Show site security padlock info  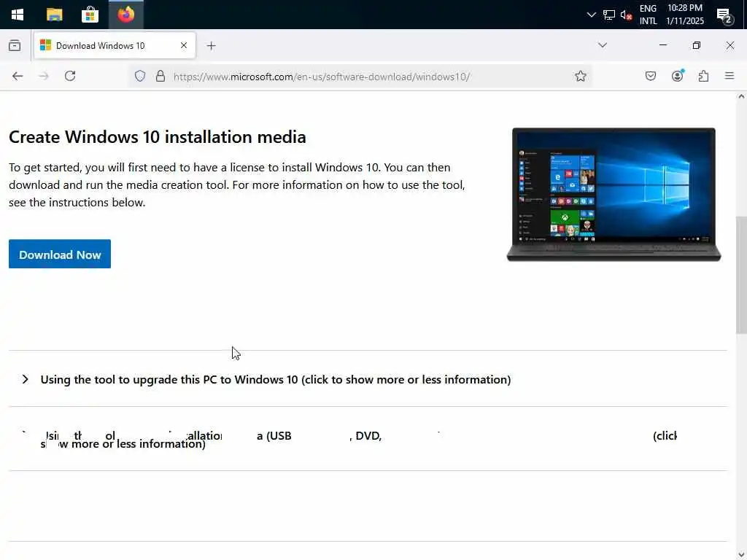click(160, 76)
